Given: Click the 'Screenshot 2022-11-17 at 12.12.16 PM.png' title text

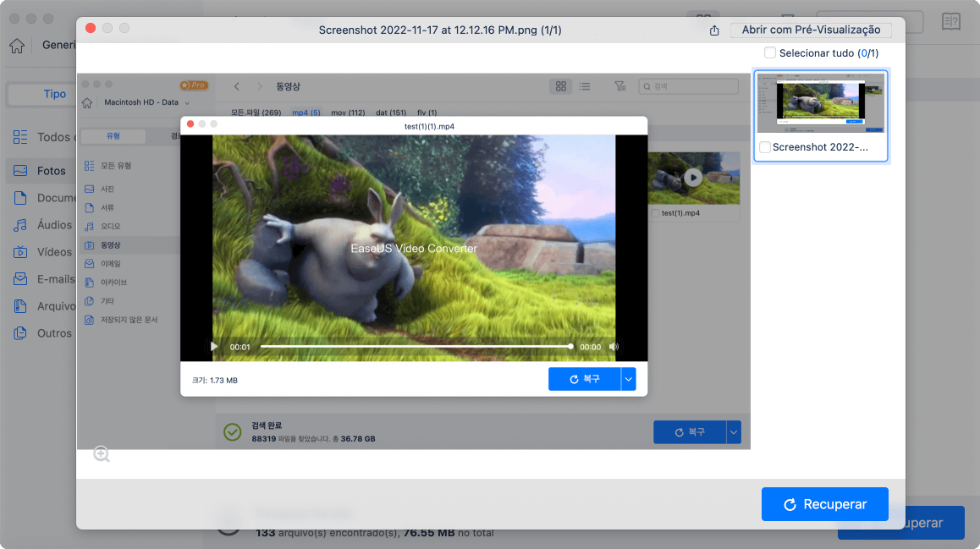Looking at the screenshot, I should (x=440, y=30).
